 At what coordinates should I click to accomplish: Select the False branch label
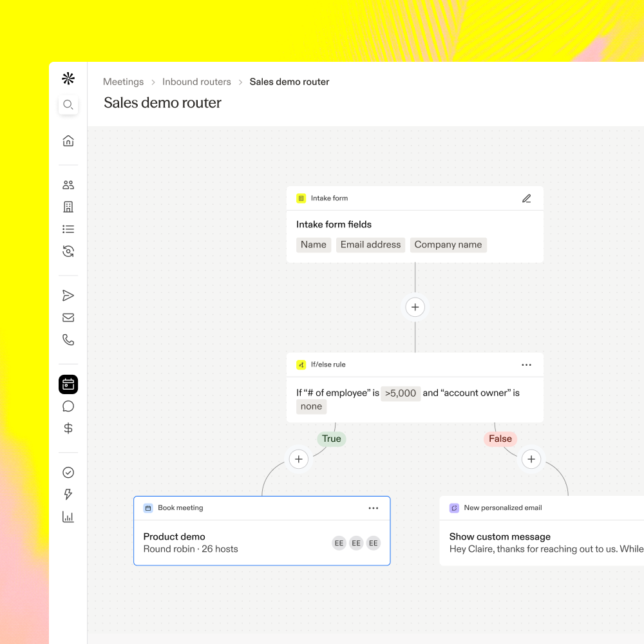(x=500, y=439)
